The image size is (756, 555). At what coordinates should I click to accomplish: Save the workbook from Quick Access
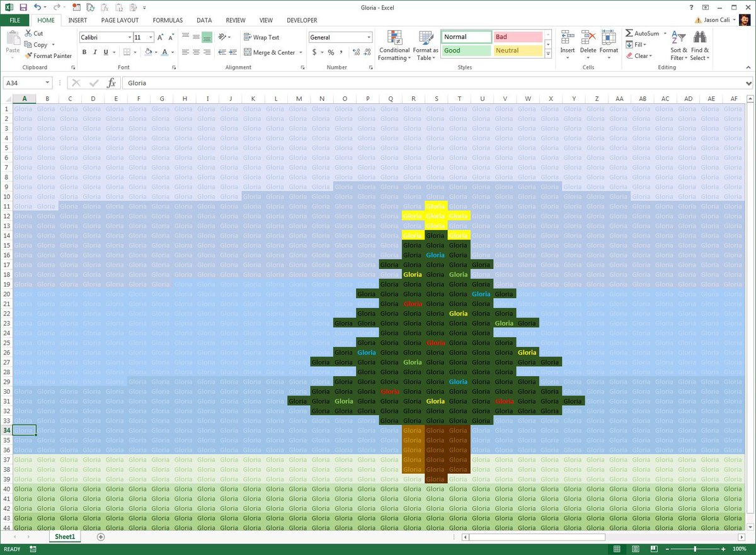(23, 7)
